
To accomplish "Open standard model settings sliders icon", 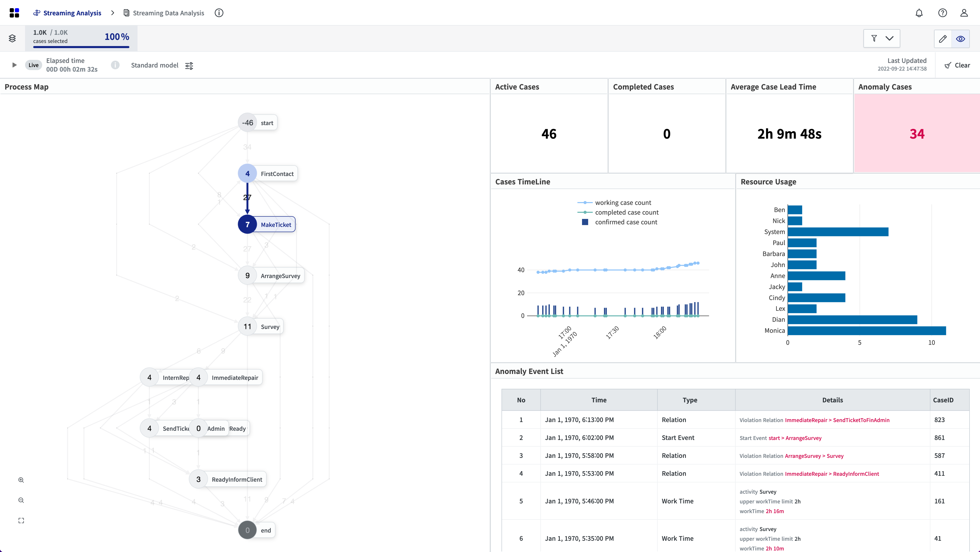I will (189, 65).
